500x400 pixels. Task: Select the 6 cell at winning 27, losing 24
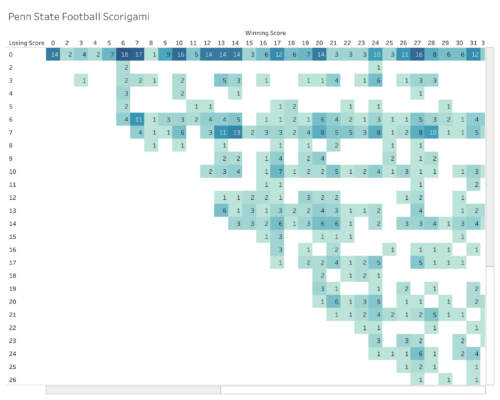(x=417, y=354)
